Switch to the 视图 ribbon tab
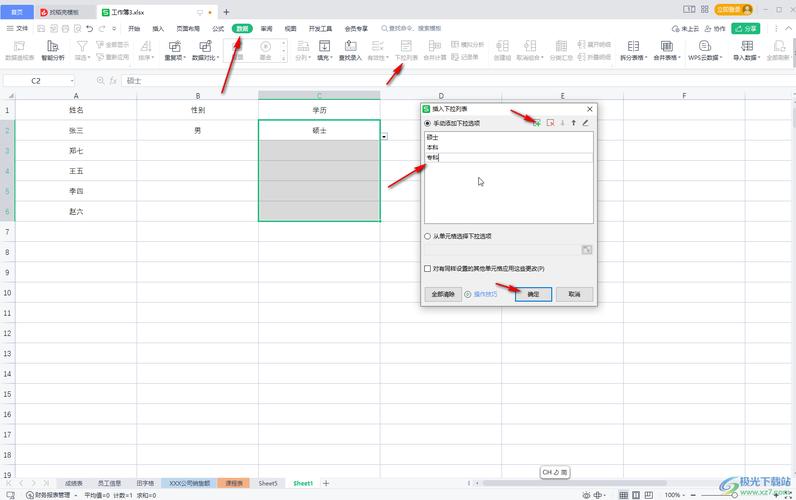Viewport: 796px width, 500px height. pos(290,28)
